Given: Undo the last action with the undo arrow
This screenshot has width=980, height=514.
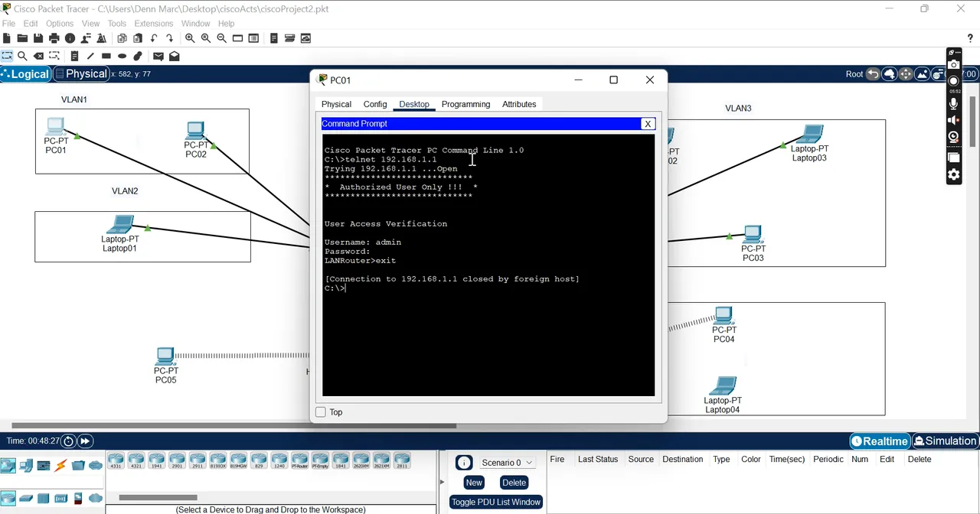Looking at the screenshot, I should 154,38.
